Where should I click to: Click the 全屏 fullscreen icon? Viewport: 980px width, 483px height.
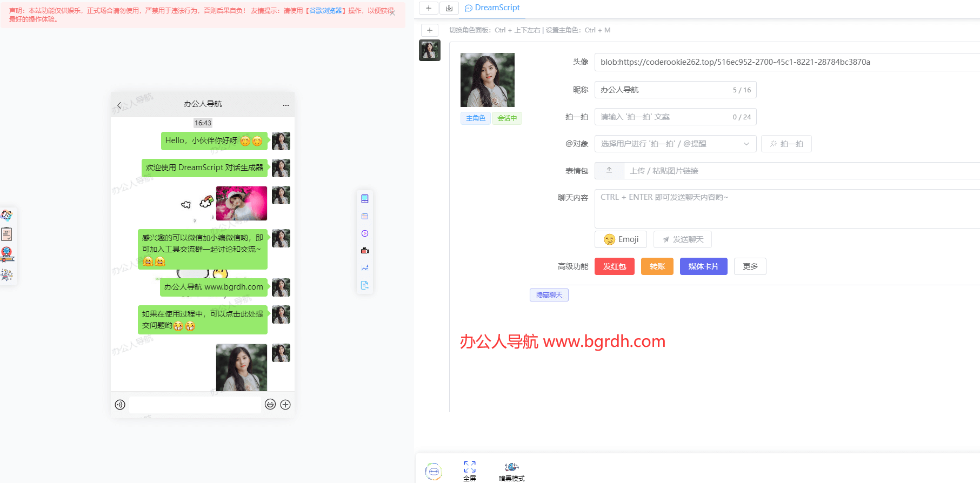coord(470,471)
